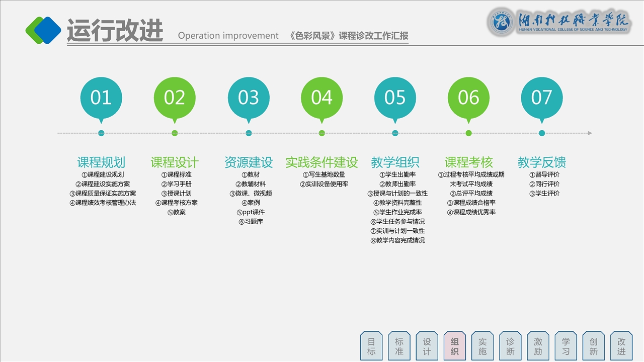Open the 目标 navigation tab
Screen dimensions: 644x362
[371, 346]
